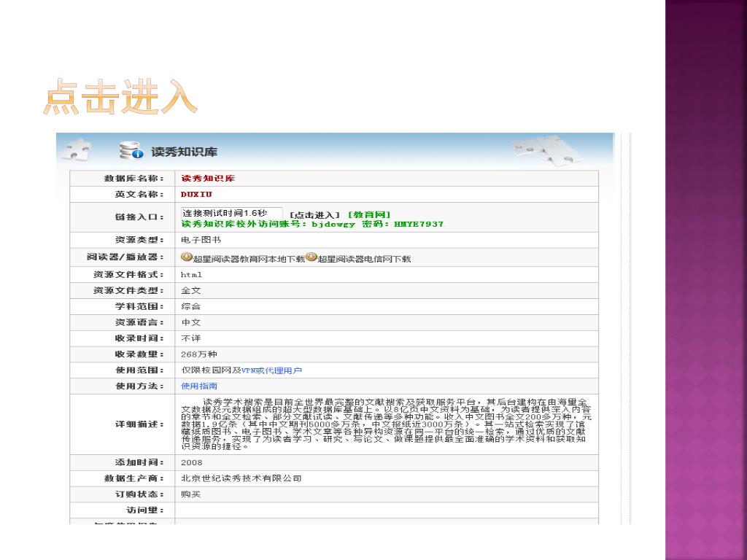This screenshot has width=747, height=560.
Task: Click the 2008 added time value
Action: (192, 462)
